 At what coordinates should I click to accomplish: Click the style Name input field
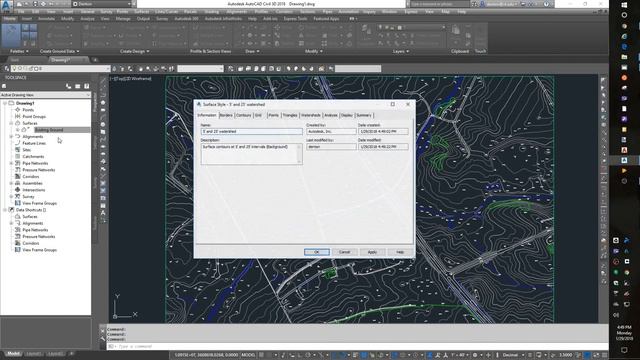click(252, 131)
